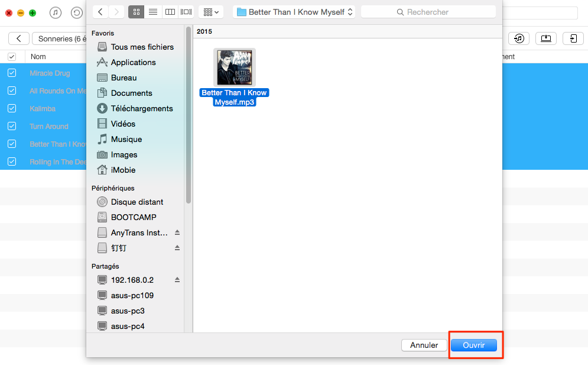
Task: Uncheck the Rolling In The Deep ringtone
Action: point(12,161)
